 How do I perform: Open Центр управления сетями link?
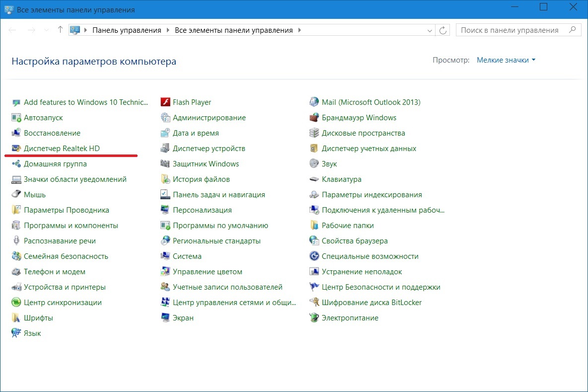coord(234,303)
